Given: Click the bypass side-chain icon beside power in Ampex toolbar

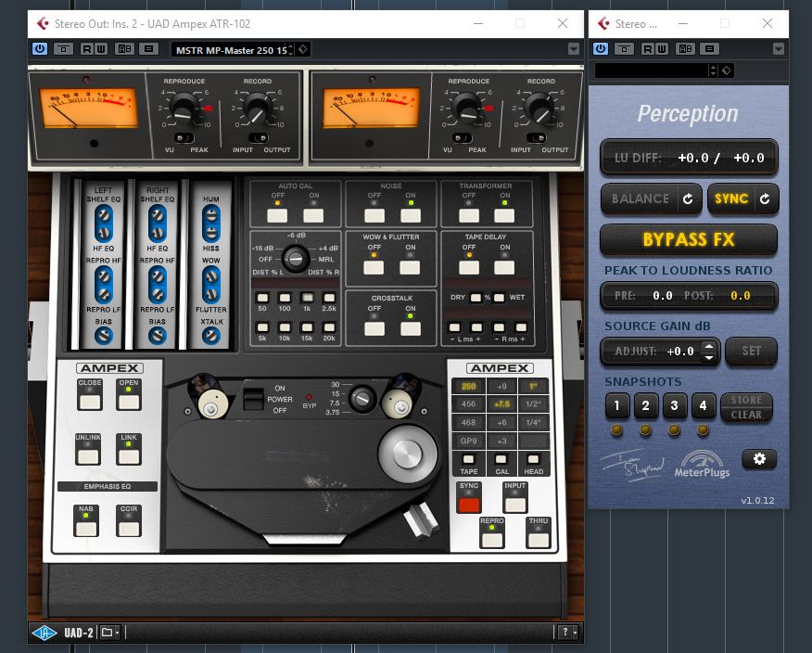Looking at the screenshot, I should tap(64, 49).
